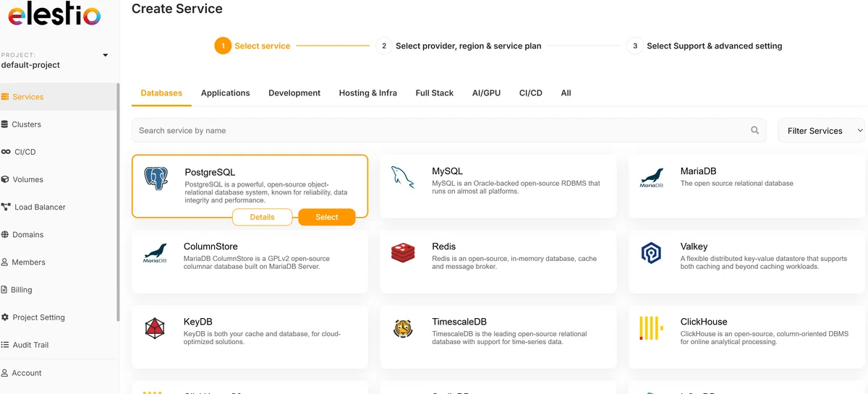
Task: Switch to the AI/GPU tab
Action: pos(486,93)
